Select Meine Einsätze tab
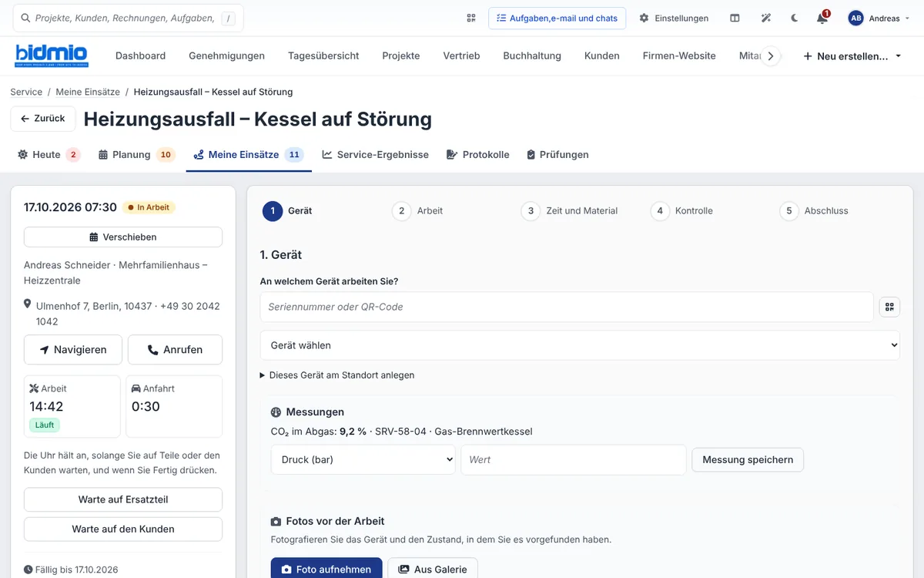The image size is (924, 578). click(249, 154)
